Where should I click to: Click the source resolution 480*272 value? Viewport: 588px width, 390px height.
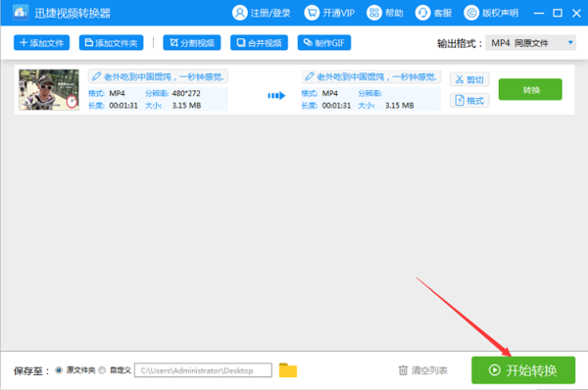(x=186, y=93)
